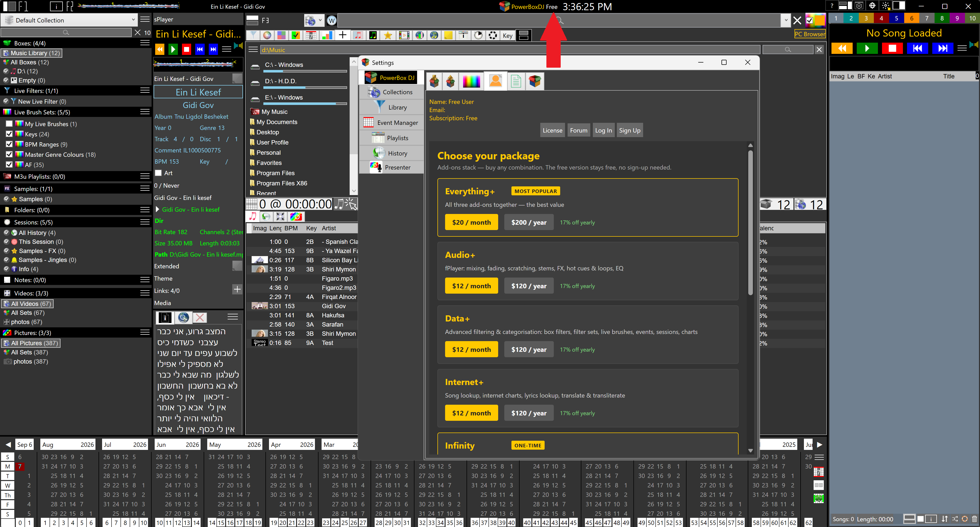Uncheck Master Genre Colours (18) checkbox
The image size is (980, 527).
click(9, 154)
